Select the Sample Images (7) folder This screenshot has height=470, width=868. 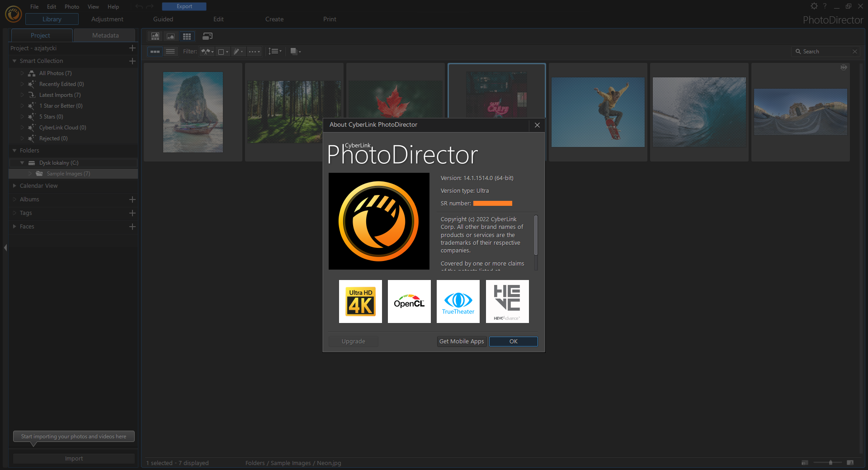[x=73, y=174]
